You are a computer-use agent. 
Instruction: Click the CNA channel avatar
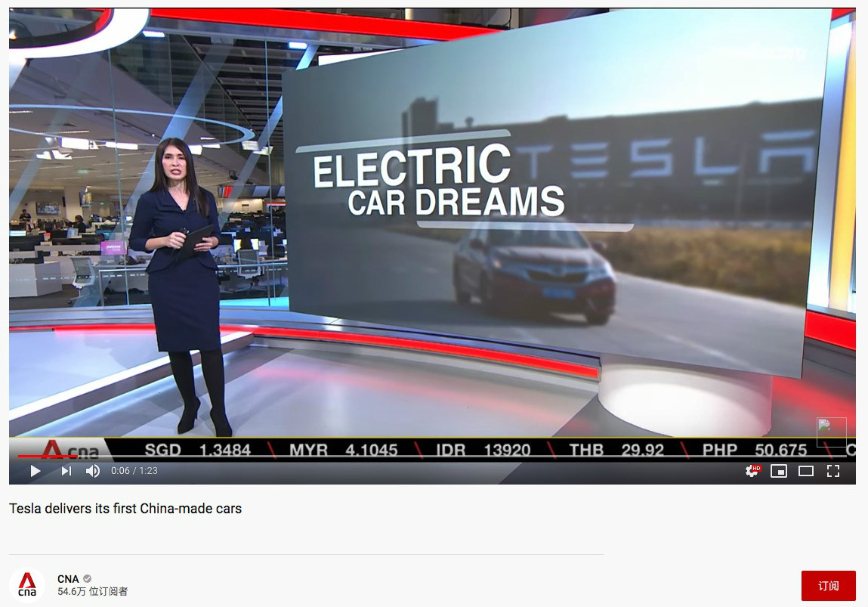[x=27, y=585]
